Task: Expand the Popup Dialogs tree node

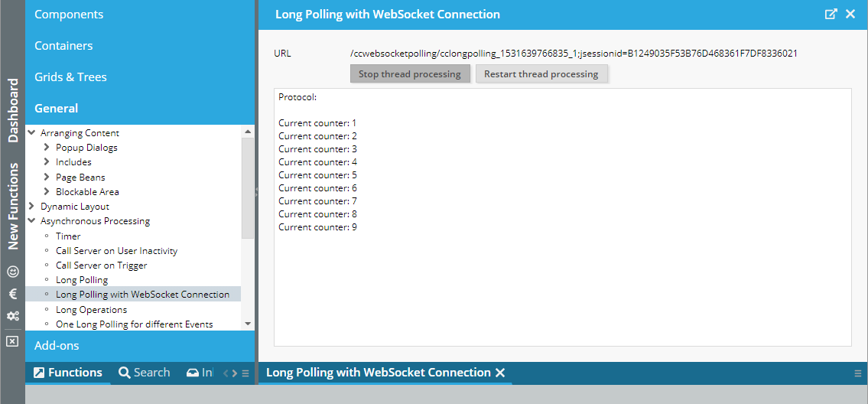Action: pyautogui.click(x=47, y=148)
